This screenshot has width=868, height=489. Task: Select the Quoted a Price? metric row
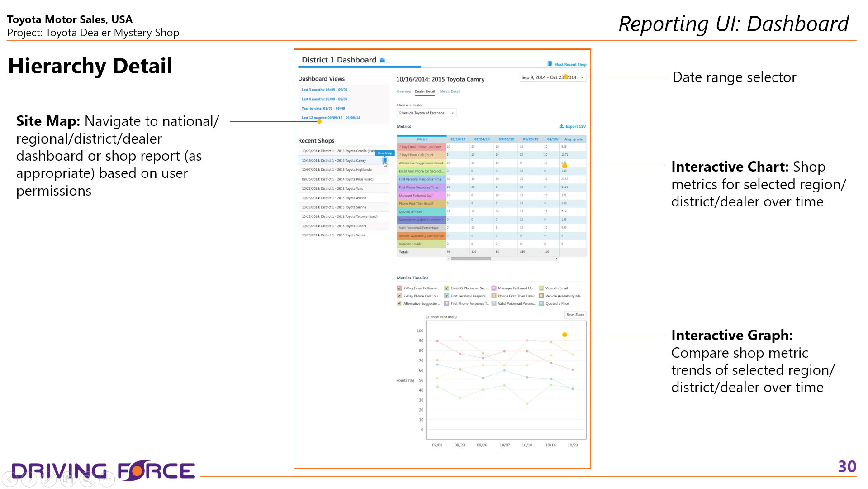(x=492, y=211)
